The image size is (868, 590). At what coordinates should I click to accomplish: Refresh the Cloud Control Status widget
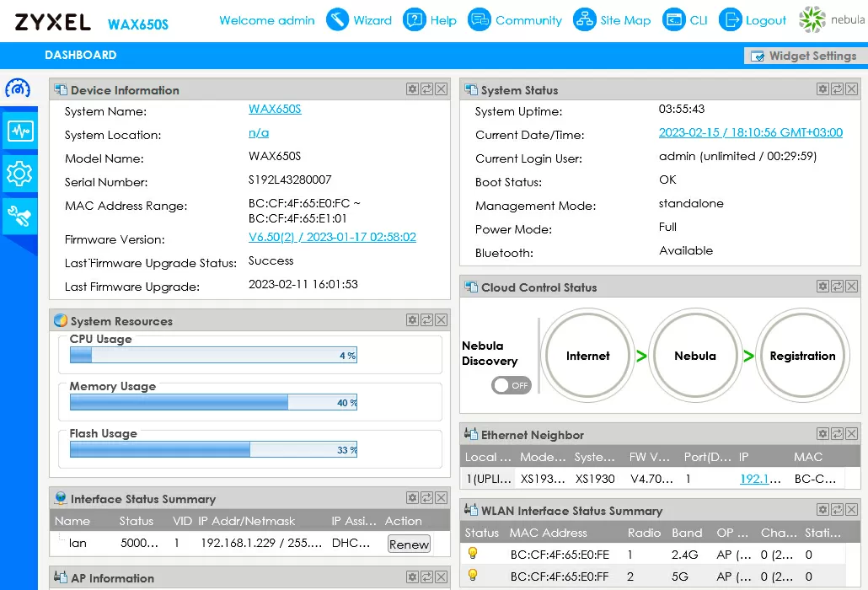[838, 286]
